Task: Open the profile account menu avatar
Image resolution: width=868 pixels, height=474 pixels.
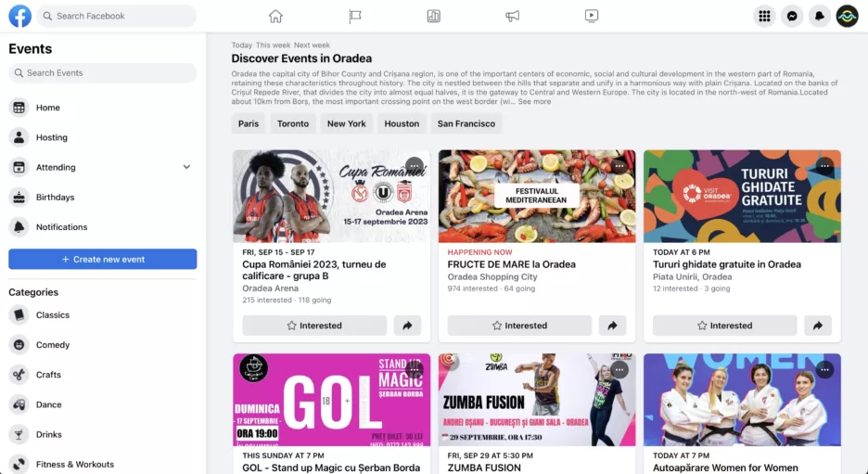Action: tap(847, 16)
